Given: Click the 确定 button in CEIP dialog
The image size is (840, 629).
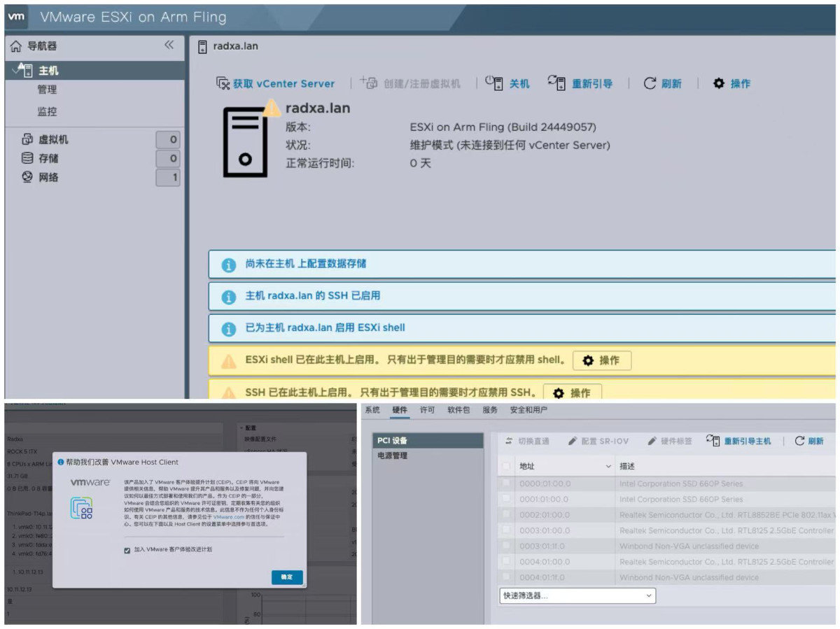Looking at the screenshot, I should tap(287, 577).
